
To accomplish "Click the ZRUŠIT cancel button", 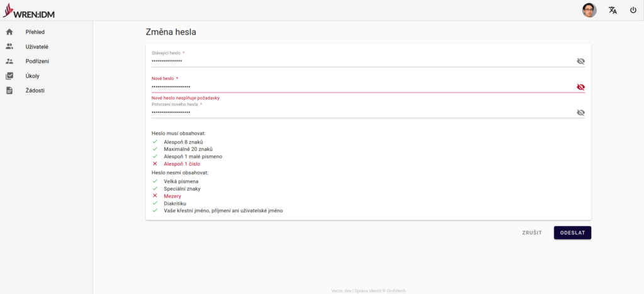I will (531, 233).
